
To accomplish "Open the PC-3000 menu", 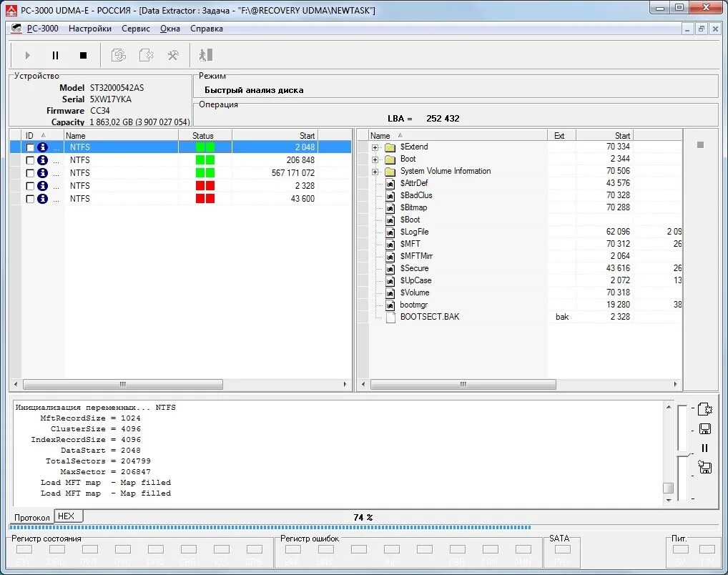I will (43, 29).
